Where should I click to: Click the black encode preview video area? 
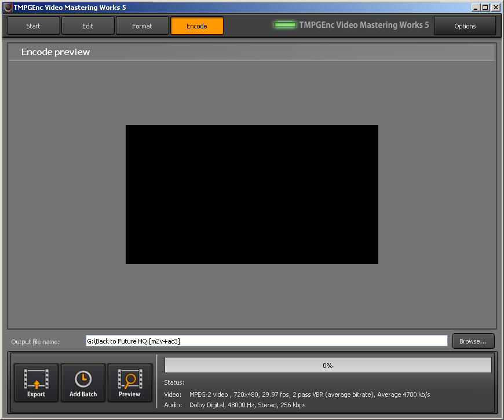coord(252,195)
